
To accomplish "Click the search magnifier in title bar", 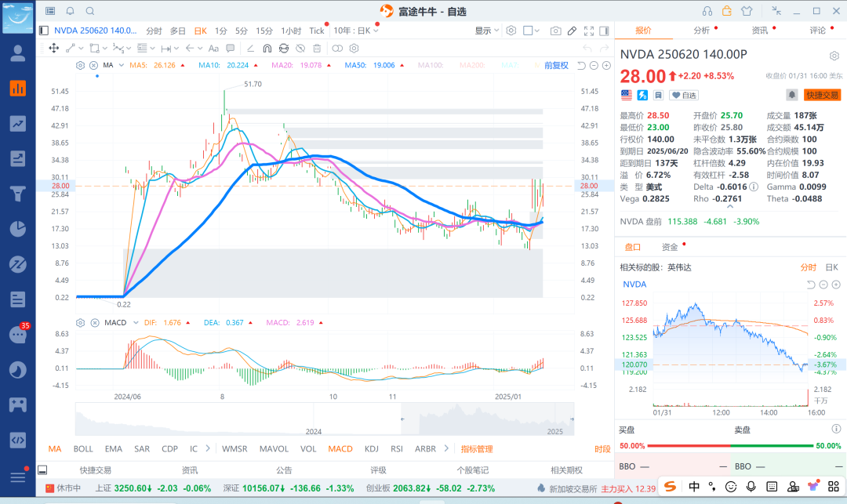I will 90,11.
